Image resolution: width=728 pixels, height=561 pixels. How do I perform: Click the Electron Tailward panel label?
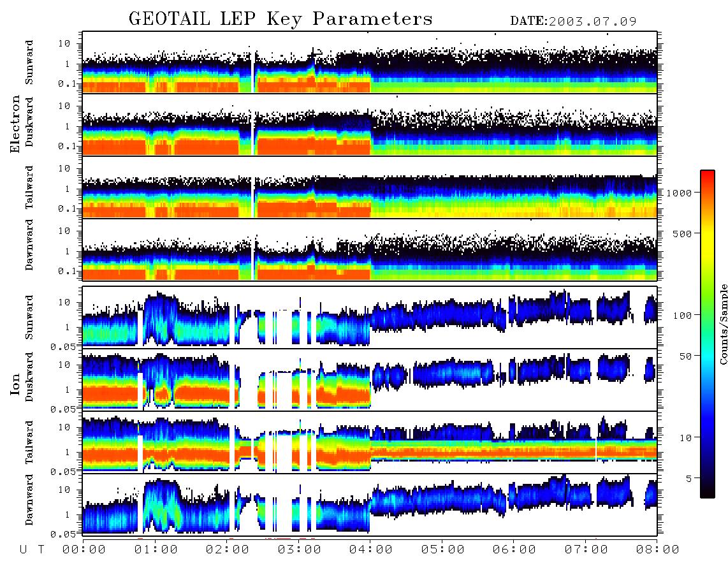[x=29, y=187]
